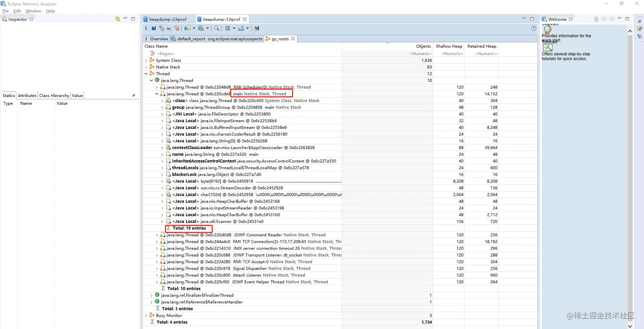The width and height of the screenshot is (644, 329).
Task: Click the calculator Retained Size icon
Action: [228, 28]
